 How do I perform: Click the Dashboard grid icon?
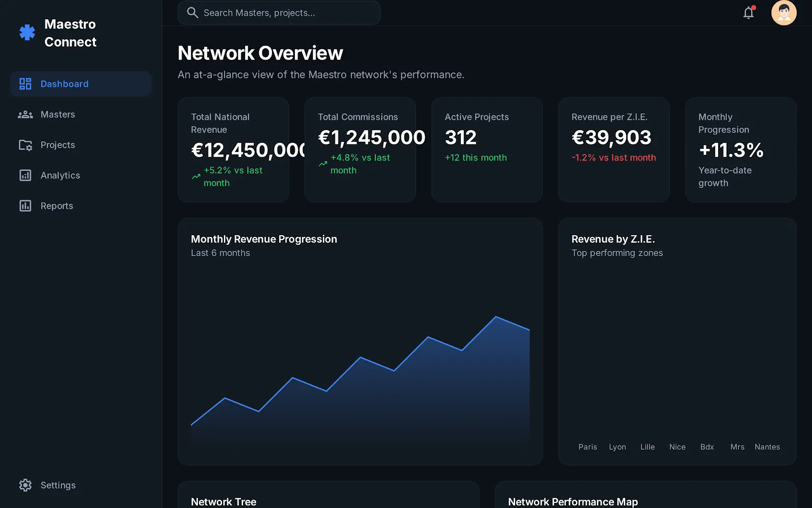(25, 84)
